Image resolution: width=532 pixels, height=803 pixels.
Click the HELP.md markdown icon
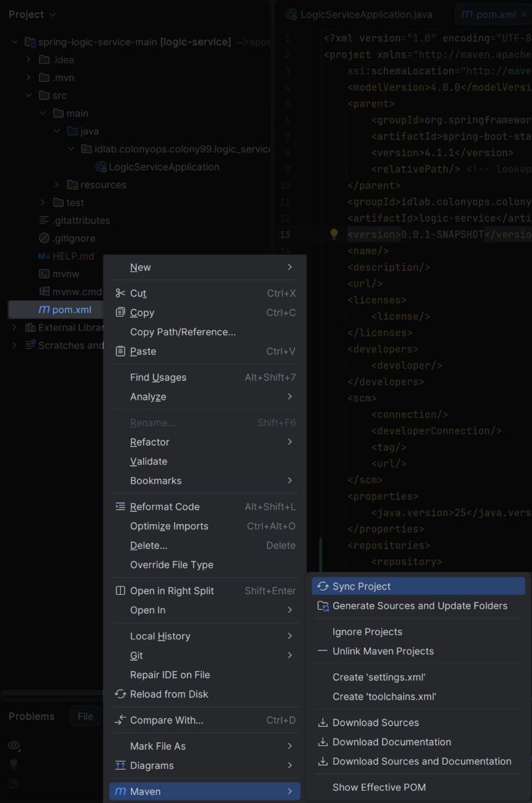(x=44, y=256)
